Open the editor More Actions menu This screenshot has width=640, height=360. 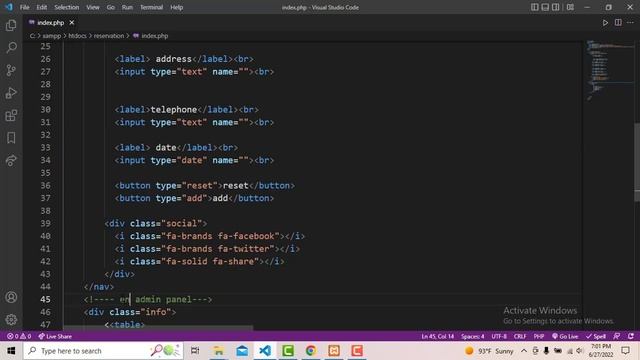[630, 23]
